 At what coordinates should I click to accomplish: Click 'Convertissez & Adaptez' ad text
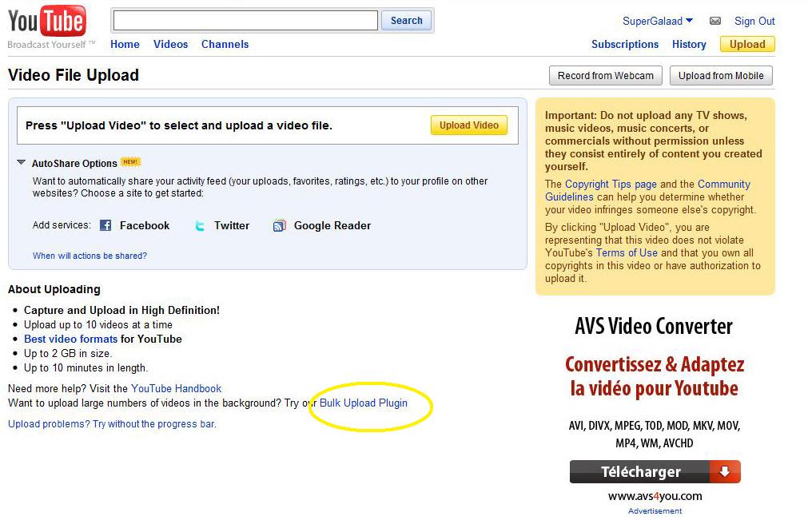[x=655, y=364]
